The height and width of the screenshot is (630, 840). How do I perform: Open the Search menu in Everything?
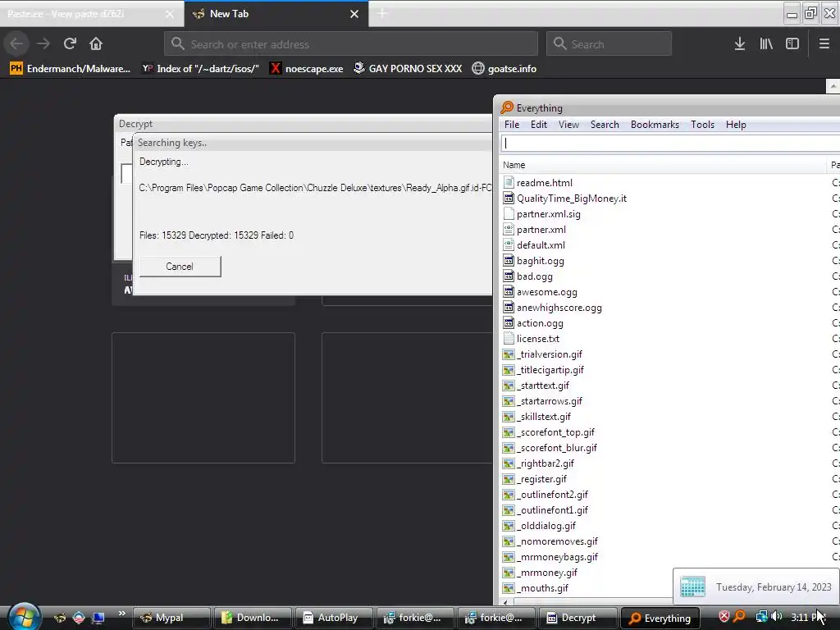[605, 125]
